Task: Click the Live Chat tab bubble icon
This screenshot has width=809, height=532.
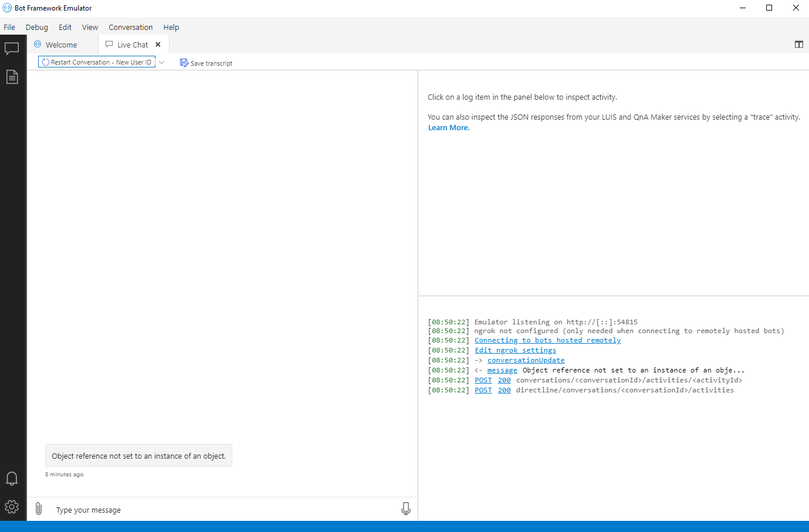Action: [109, 45]
